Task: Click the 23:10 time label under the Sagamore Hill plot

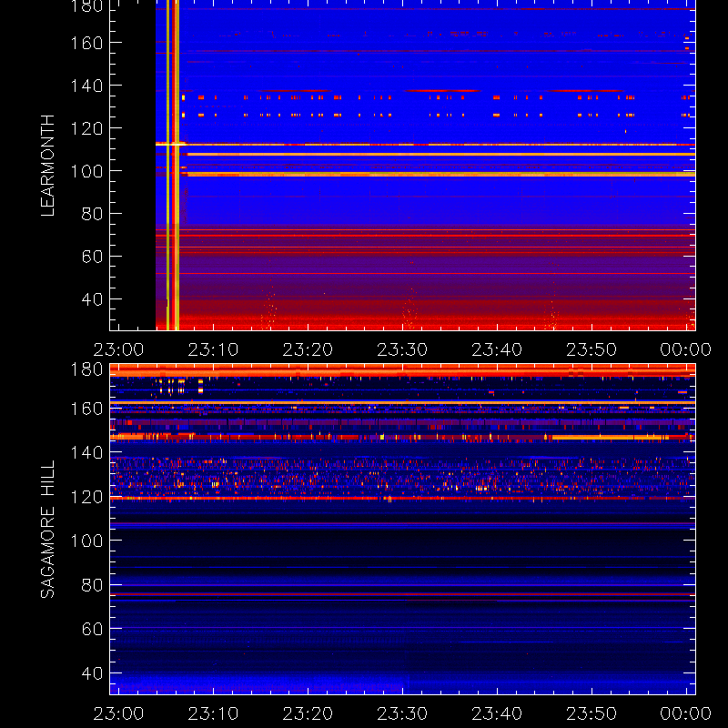Action: tap(213, 713)
